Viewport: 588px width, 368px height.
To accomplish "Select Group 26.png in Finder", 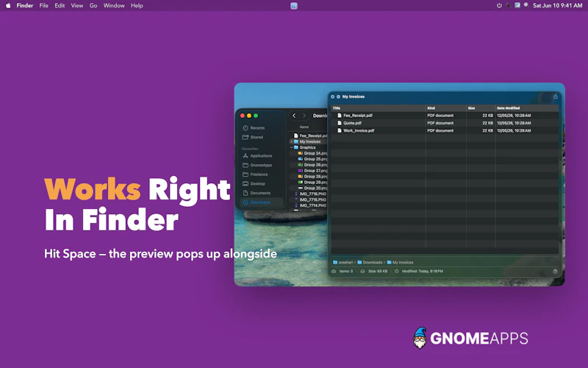I will pos(312,165).
